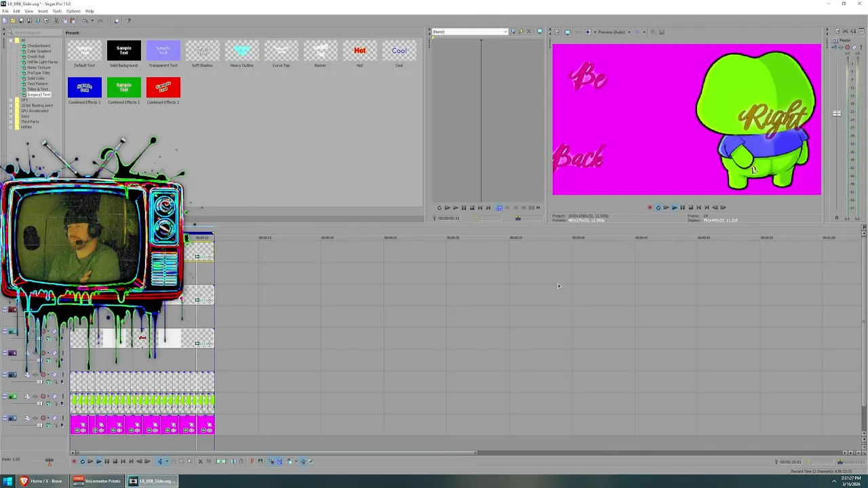Expand the 32-bit floating point folder
Screen dimensions: 868x488
[11, 106]
